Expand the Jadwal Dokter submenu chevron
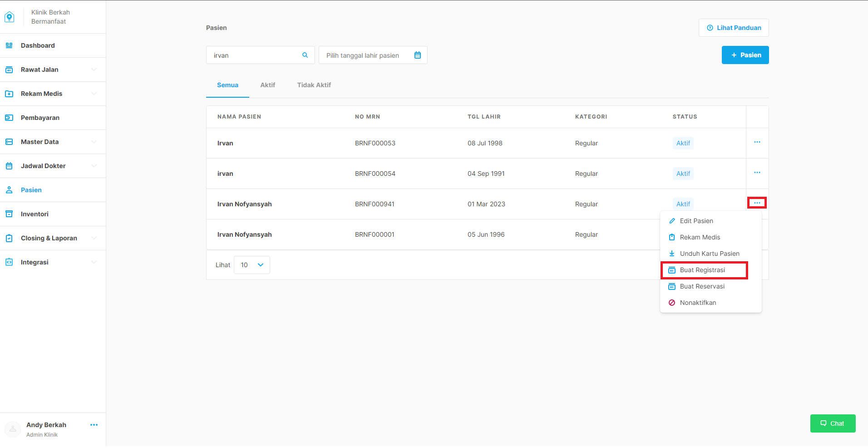This screenshot has width=868, height=448. point(94,166)
